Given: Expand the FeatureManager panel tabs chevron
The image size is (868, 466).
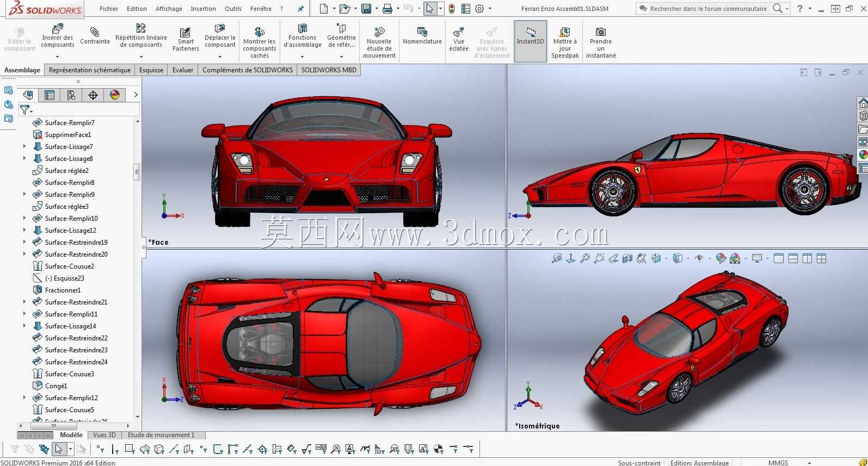Looking at the screenshot, I should 136,95.
